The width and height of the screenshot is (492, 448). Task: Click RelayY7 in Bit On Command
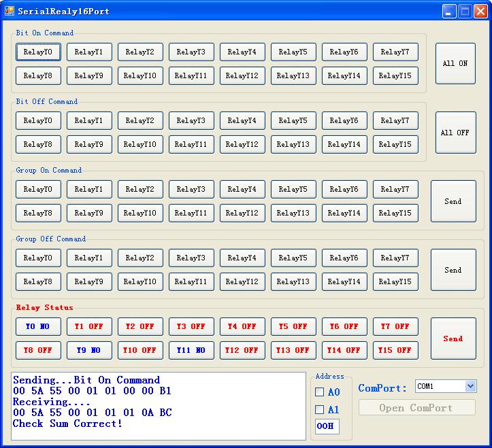(x=395, y=52)
